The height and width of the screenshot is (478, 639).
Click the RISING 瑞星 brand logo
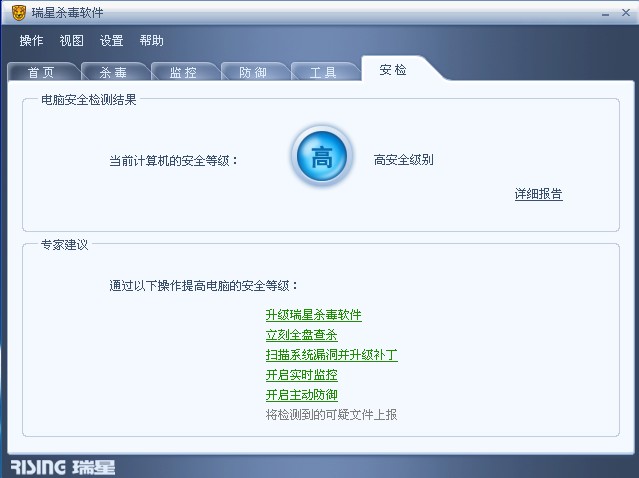[63, 467]
